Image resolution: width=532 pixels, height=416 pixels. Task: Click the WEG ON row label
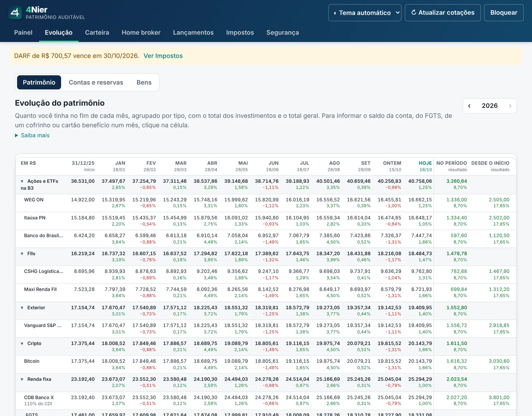[34, 200]
